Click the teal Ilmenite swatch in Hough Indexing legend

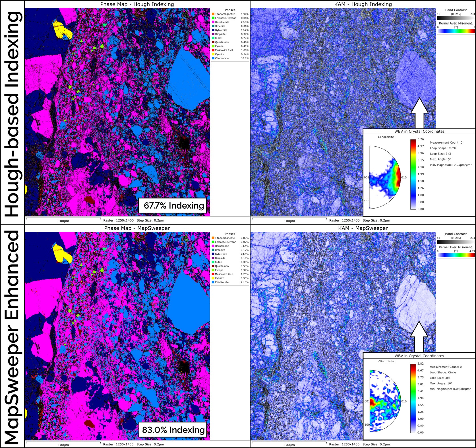coord(213,26)
